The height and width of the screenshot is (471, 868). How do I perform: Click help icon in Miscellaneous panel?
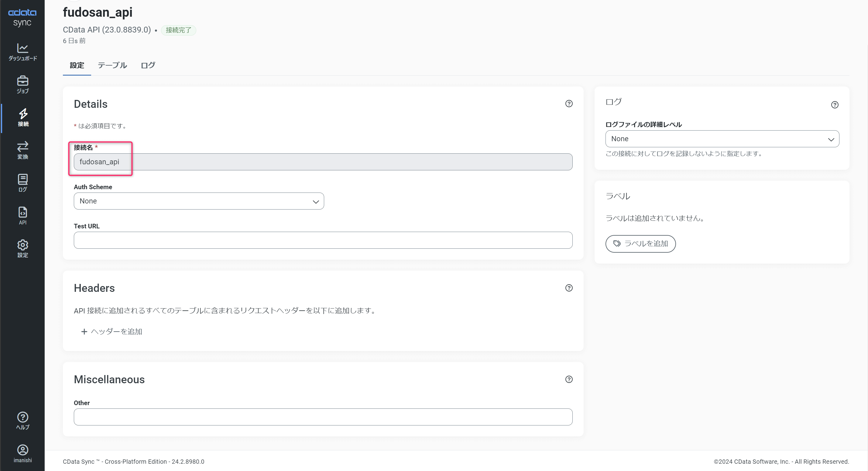pos(569,379)
